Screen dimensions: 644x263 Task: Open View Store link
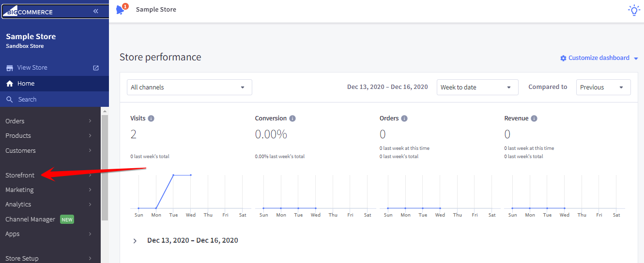[32, 68]
